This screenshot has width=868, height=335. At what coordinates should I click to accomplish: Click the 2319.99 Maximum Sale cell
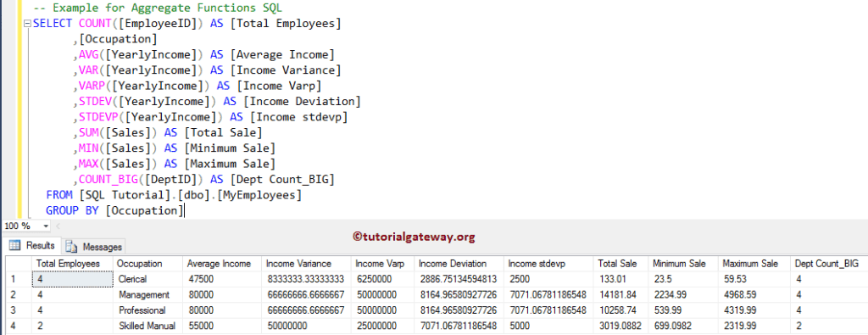[754, 326]
